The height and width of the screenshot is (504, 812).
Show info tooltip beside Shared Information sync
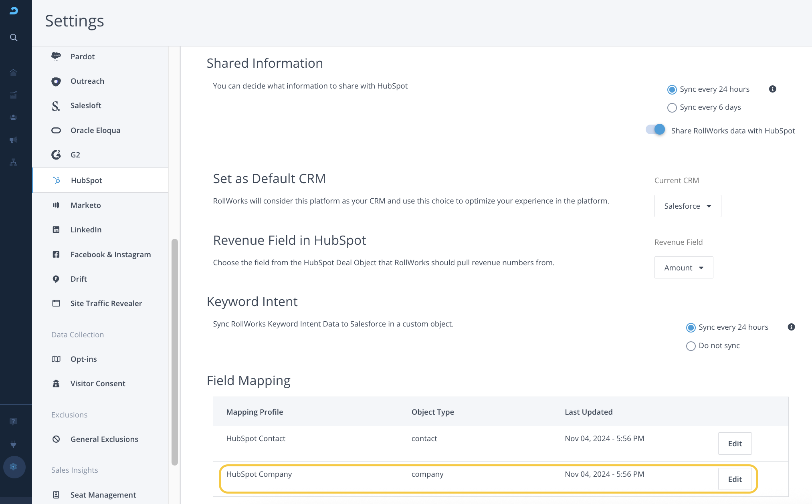(773, 89)
